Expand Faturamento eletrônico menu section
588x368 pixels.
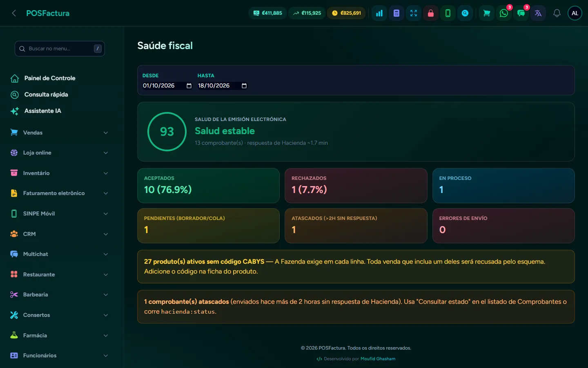point(60,193)
